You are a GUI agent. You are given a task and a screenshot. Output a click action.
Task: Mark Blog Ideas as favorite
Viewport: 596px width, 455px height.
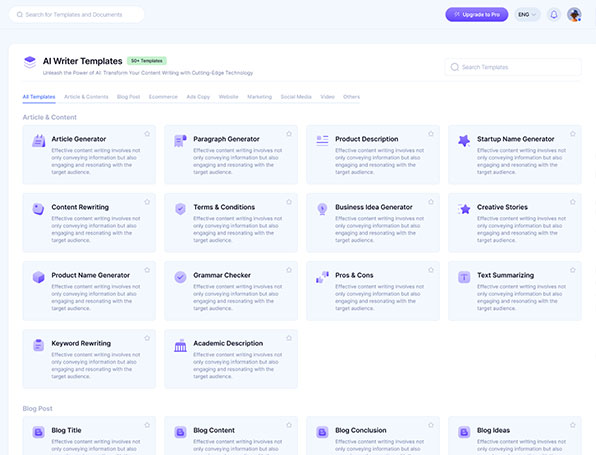click(572, 425)
